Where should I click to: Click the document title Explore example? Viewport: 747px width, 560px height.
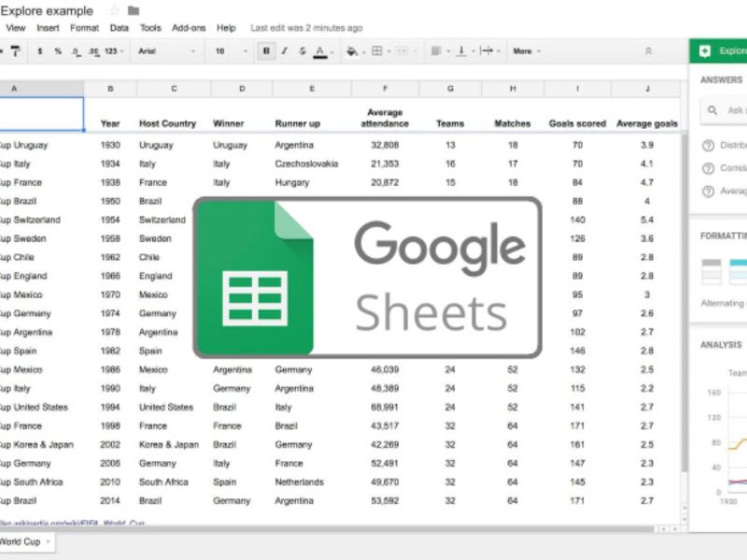[47, 10]
